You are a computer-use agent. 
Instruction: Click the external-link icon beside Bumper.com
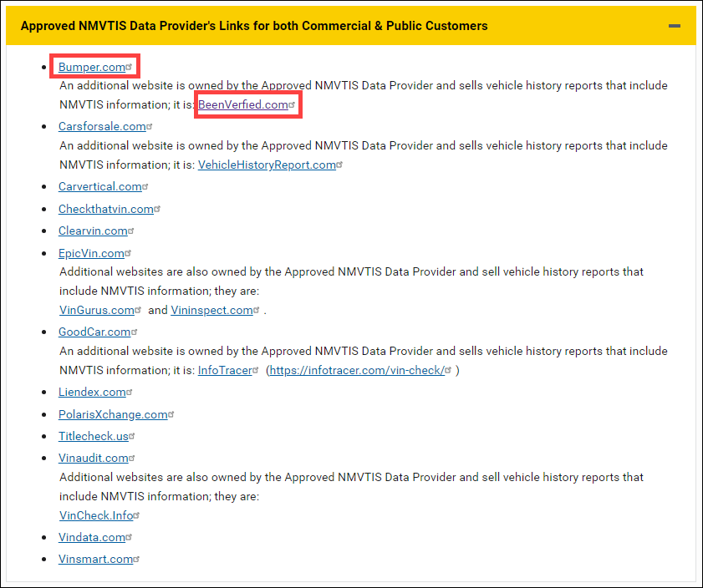[x=129, y=67]
